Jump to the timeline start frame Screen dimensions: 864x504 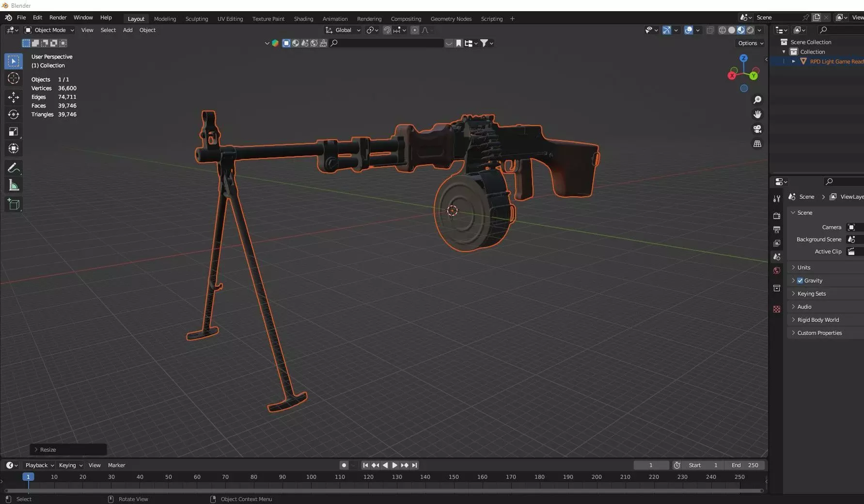(365, 465)
